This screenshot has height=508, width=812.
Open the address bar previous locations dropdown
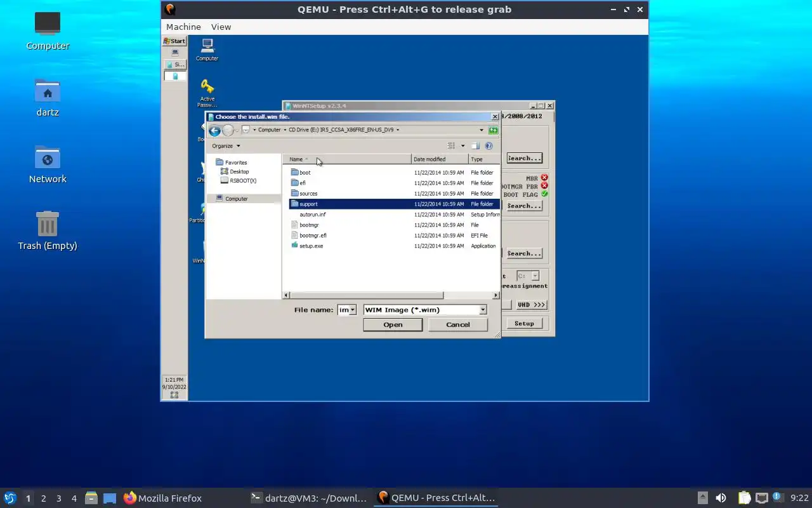click(481, 130)
